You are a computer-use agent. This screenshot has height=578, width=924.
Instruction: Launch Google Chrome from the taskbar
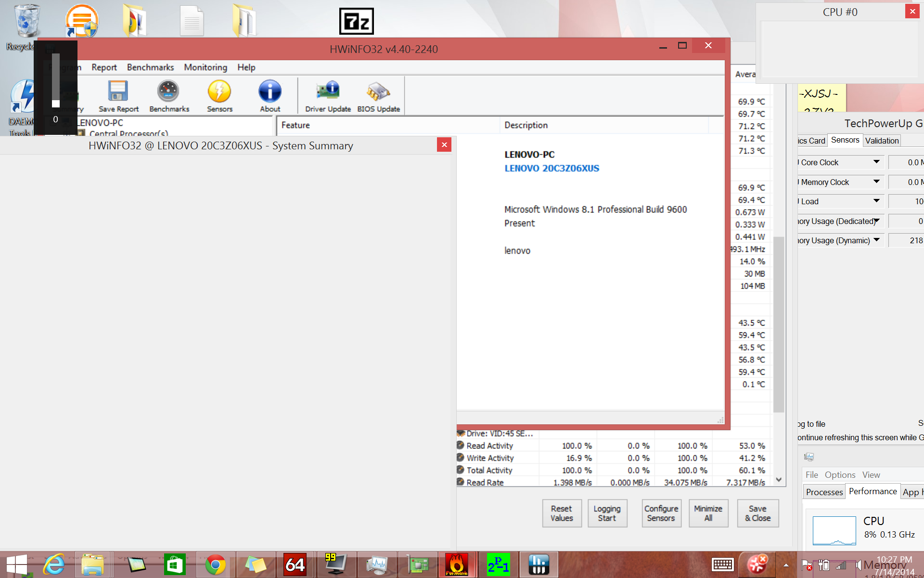(x=215, y=565)
